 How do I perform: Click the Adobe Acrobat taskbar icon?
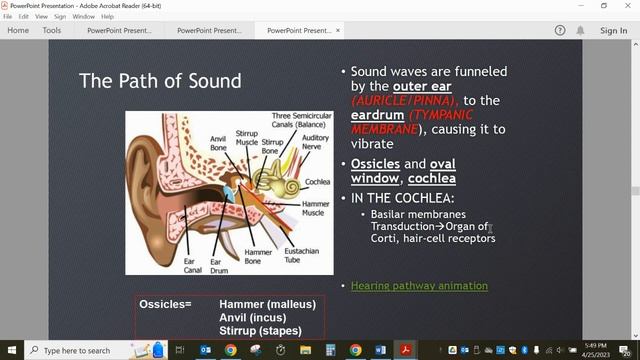click(405, 350)
